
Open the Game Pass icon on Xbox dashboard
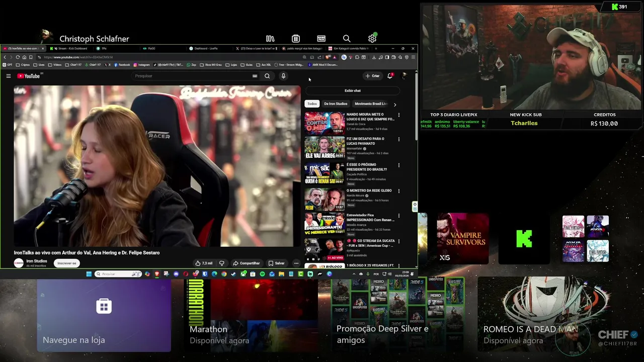[x=321, y=39]
